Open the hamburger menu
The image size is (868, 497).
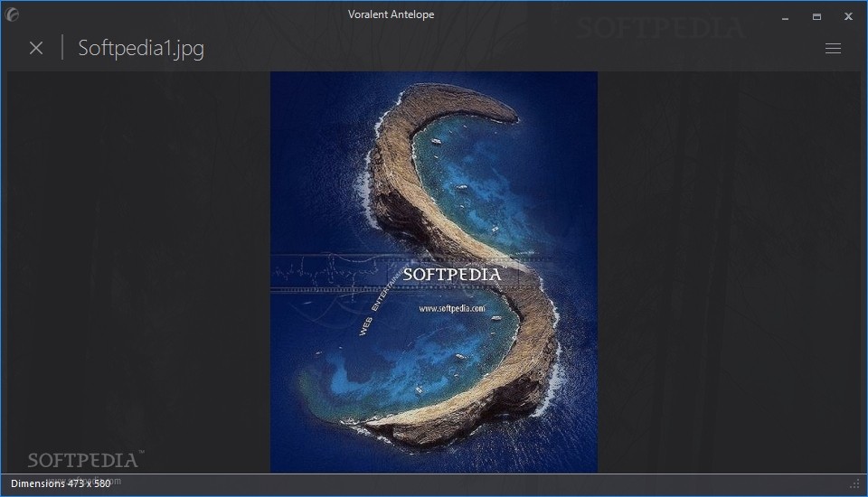click(x=833, y=49)
